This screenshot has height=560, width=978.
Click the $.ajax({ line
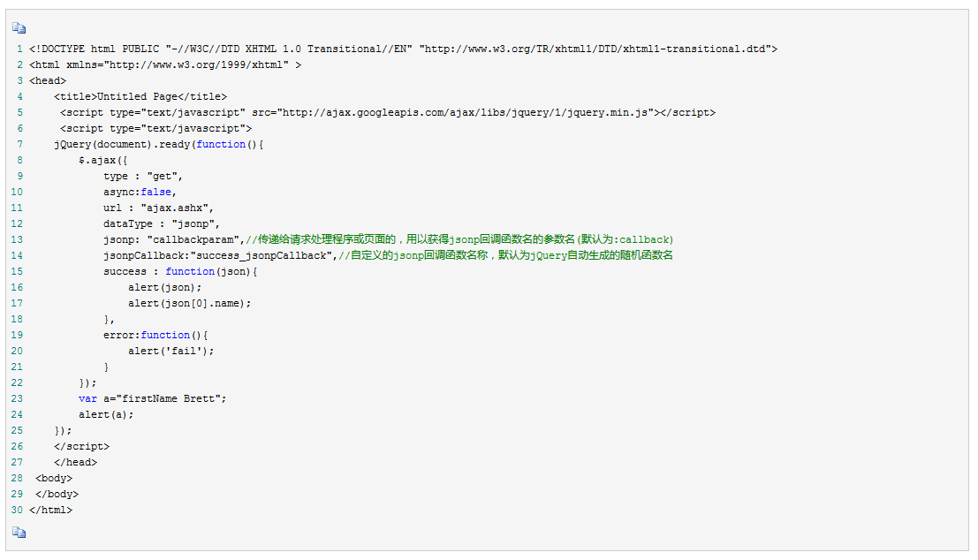pyautogui.click(x=102, y=160)
